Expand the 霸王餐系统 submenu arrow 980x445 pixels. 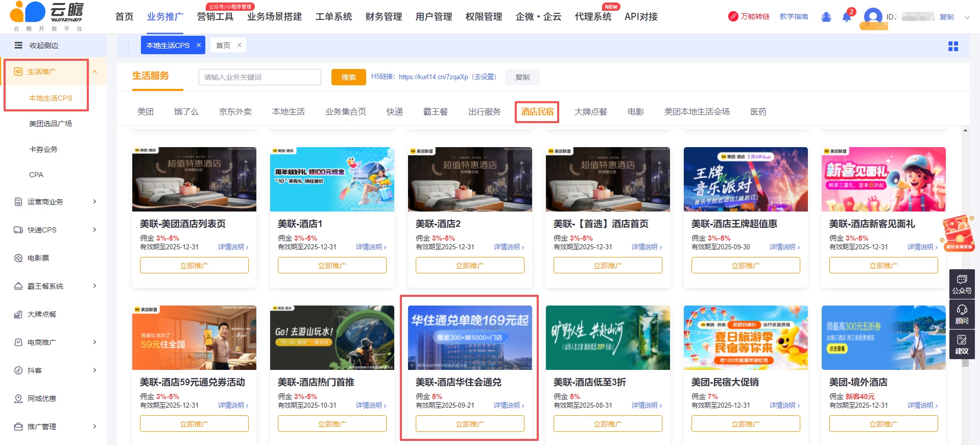95,286
